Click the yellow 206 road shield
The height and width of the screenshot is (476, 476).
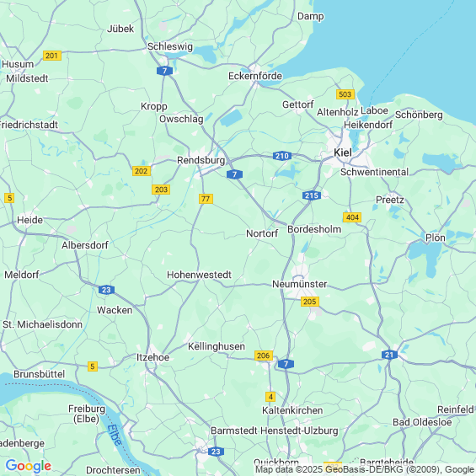[264, 356]
